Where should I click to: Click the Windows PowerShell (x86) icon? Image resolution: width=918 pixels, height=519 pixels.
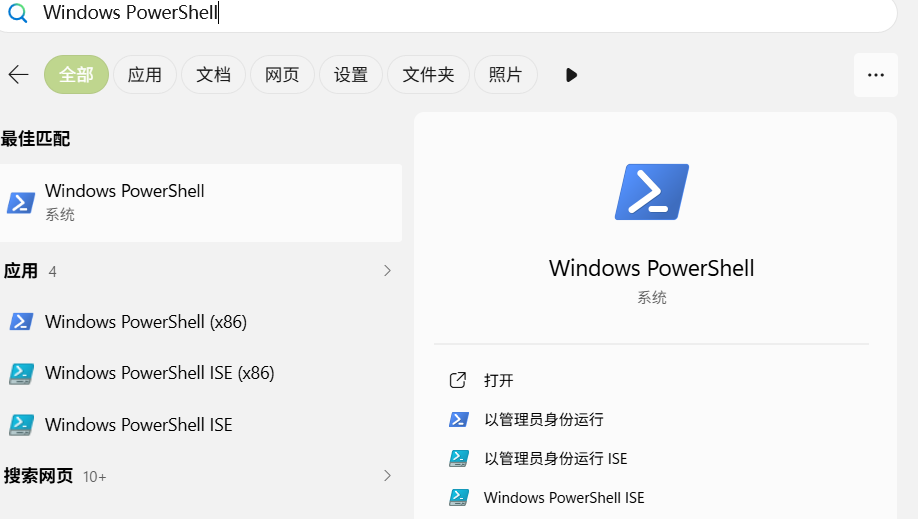[21, 322]
